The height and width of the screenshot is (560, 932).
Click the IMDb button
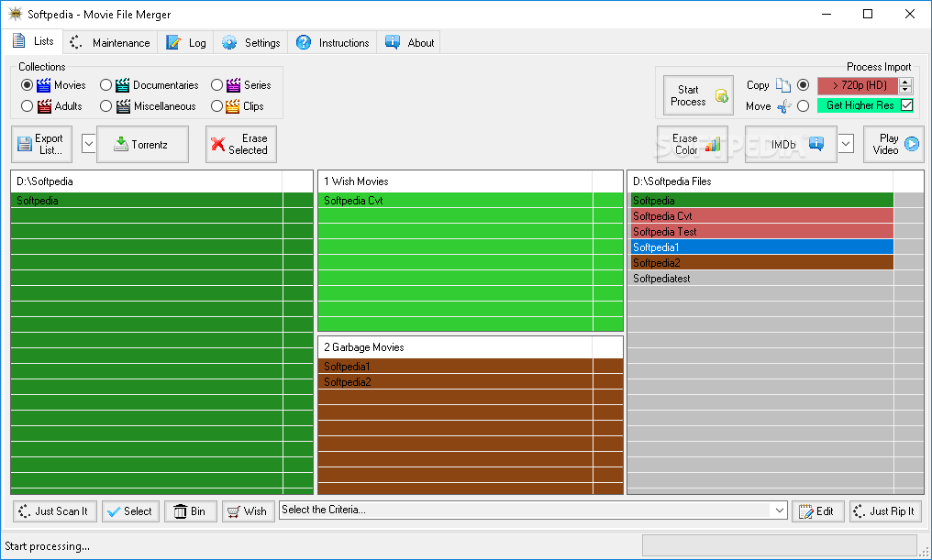coord(791,144)
